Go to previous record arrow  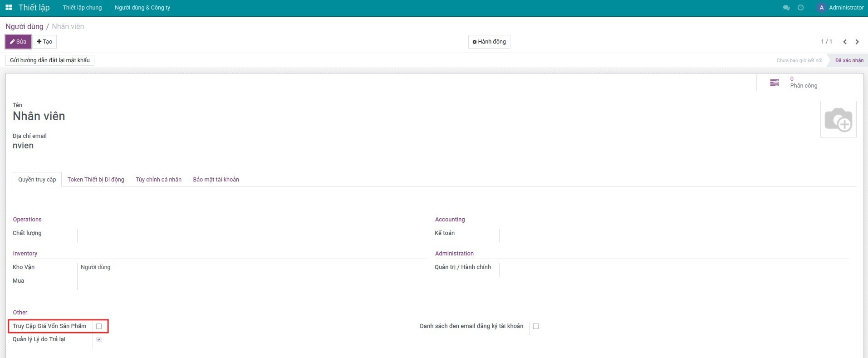845,42
